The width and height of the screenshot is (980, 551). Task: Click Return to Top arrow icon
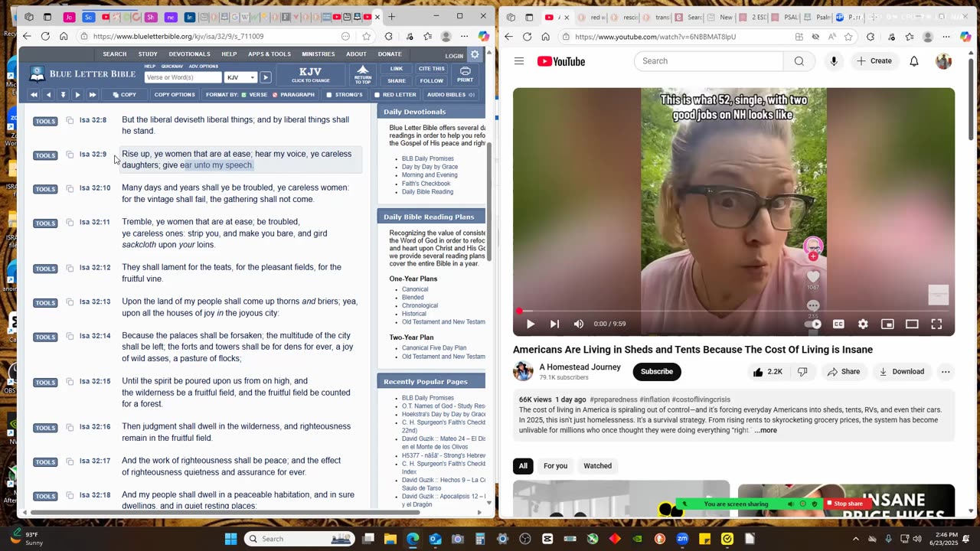[363, 74]
